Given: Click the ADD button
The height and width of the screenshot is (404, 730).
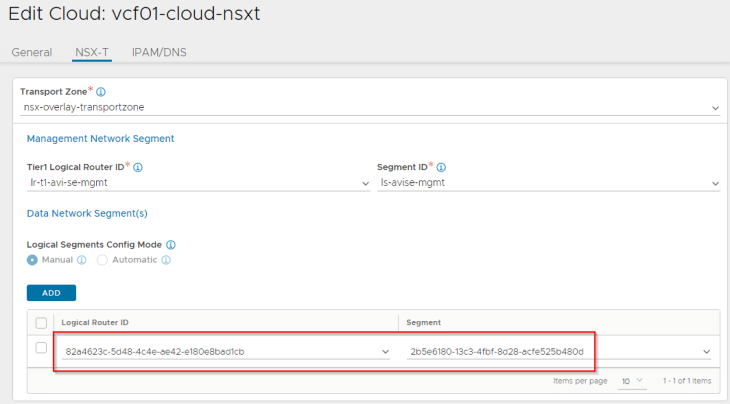Looking at the screenshot, I should (x=51, y=293).
